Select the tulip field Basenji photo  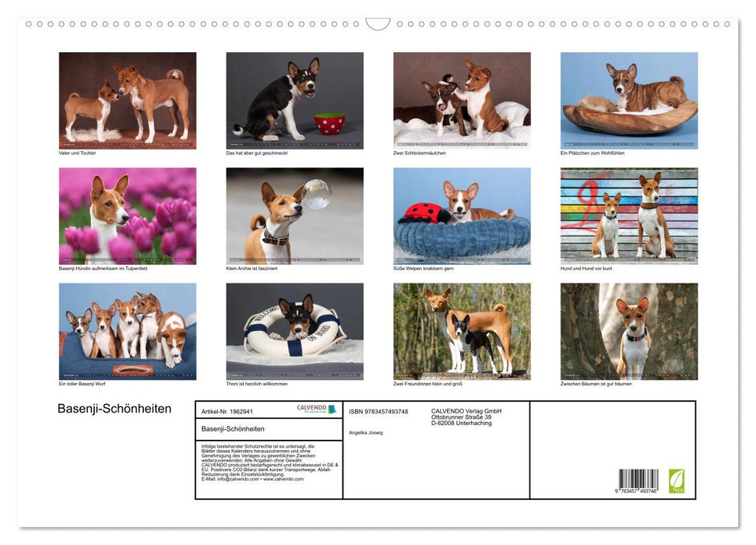127,216
